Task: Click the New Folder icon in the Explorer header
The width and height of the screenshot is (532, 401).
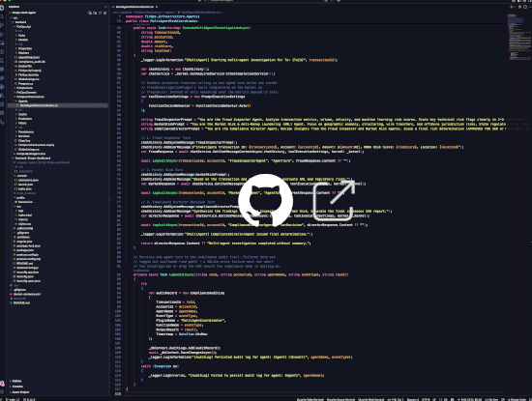Action: tap(95, 13)
